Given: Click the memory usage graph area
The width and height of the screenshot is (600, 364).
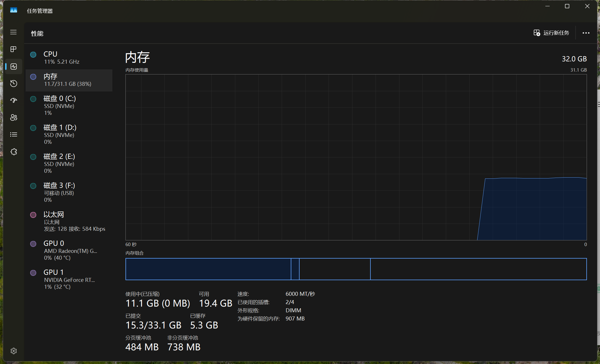Looking at the screenshot, I should (356, 157).
